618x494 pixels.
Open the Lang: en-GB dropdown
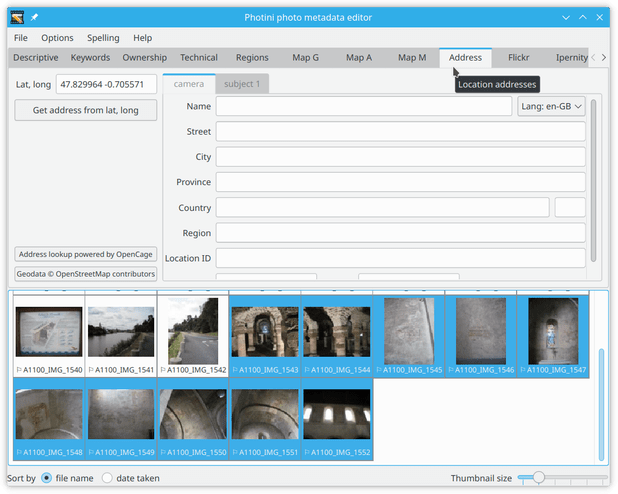point(551,106)
